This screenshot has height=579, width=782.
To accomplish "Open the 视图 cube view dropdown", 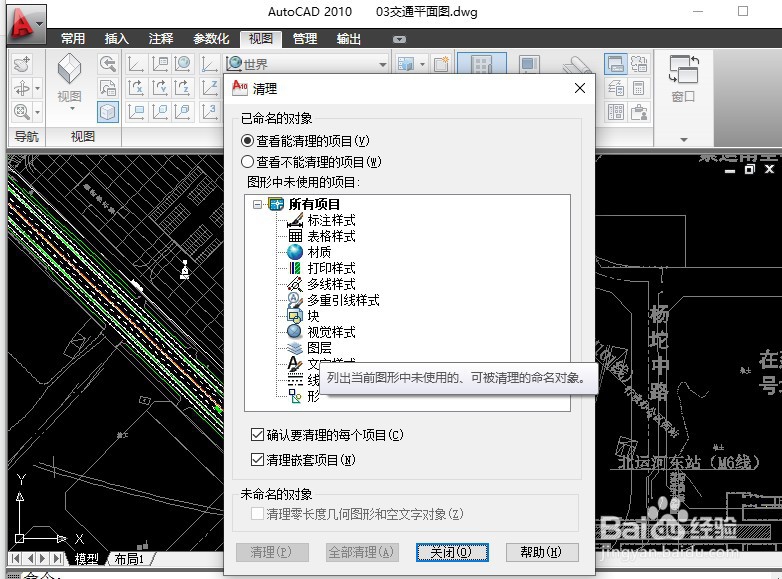I will pyautogui.click(x=69, y=82).
